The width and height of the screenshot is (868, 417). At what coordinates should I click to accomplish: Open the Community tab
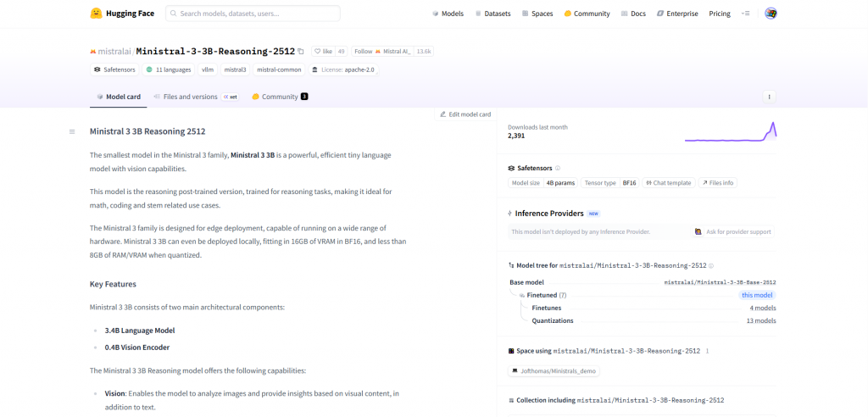(x=279, y=97)
